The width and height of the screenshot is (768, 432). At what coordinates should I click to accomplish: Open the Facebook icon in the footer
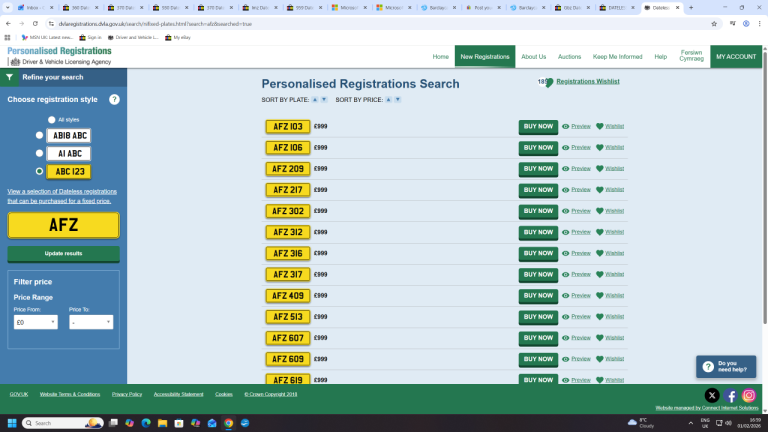tap(730, 395)
